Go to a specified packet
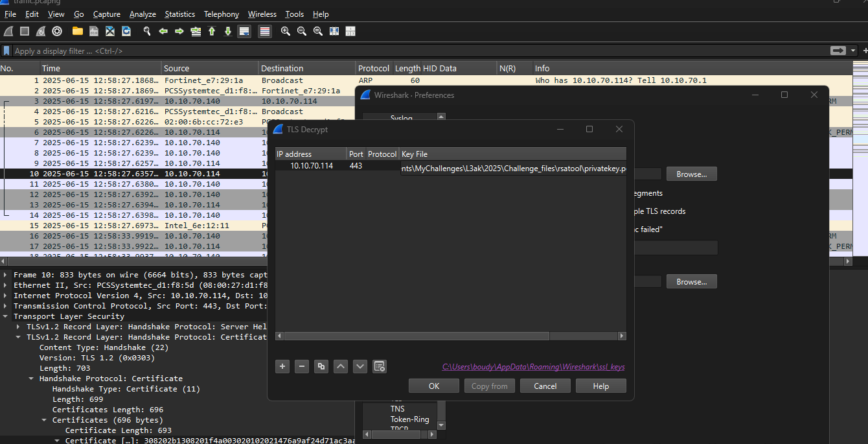The height and width of the screenshot is (444, 868). (196, 31)
